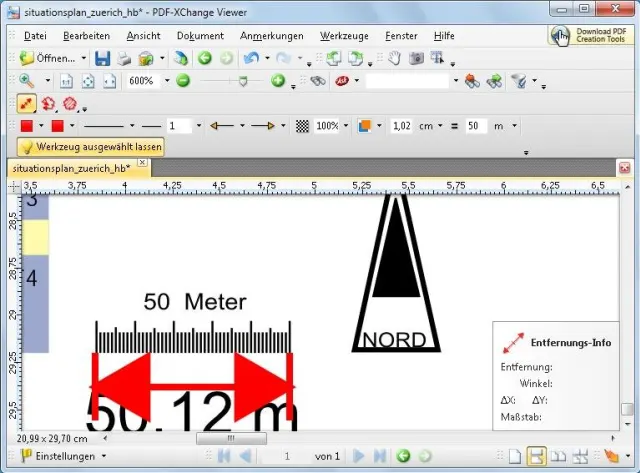Click the scale field showing 1,02

[x=402, y=126]
